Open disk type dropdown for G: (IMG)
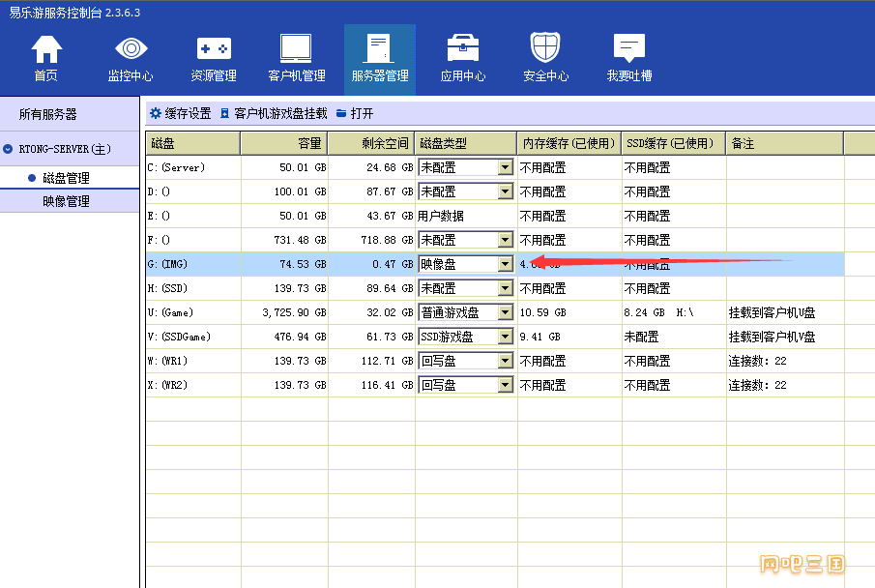The image size is (875, 588). pyautogui.click(x=505, y=264)
